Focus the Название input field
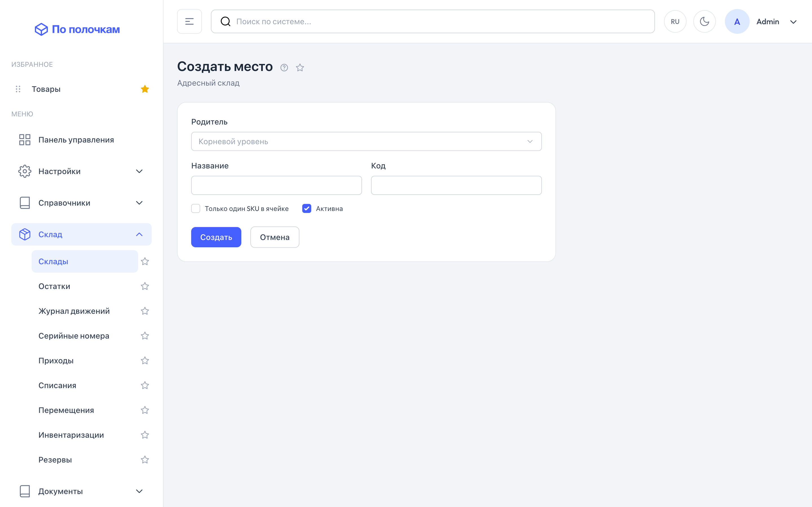 (276, 185)
